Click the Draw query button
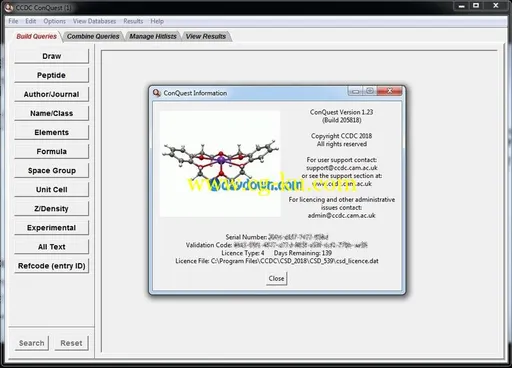The height and width of the screenshot is (368, 512). 52,56
